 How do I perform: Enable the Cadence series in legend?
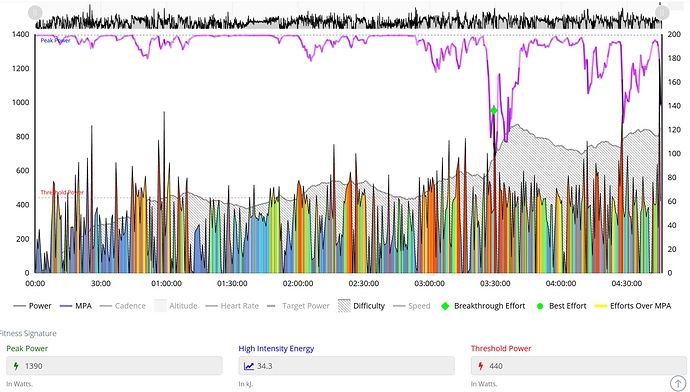122,306
